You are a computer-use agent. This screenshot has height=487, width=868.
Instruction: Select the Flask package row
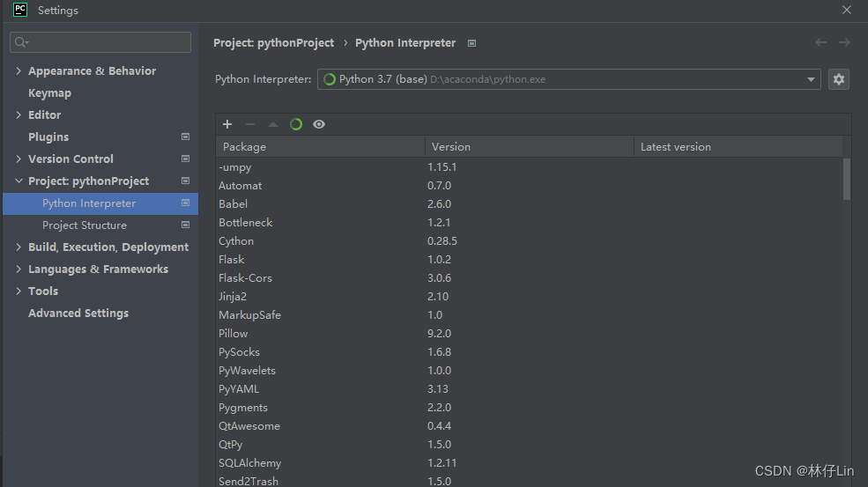(530, 260)
